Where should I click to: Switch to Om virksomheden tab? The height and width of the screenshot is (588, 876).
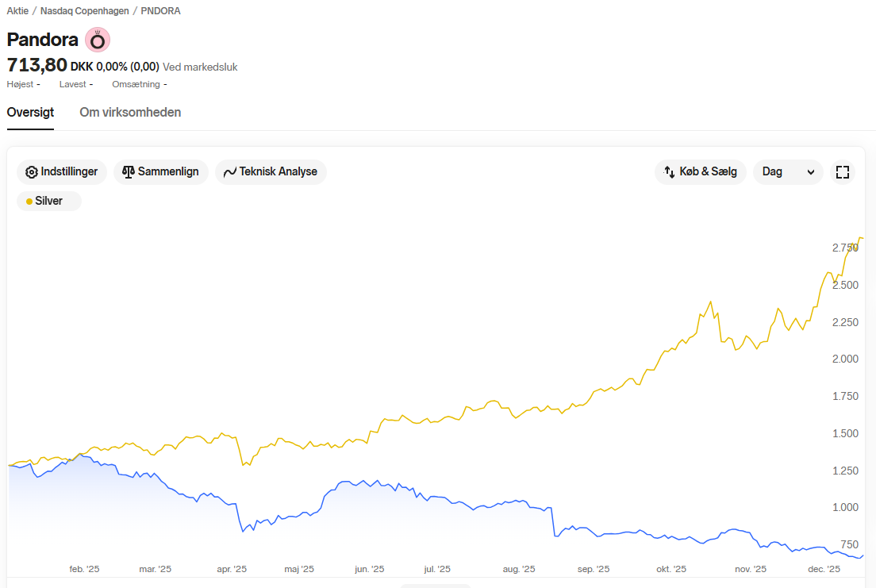(x=130, y=113)
